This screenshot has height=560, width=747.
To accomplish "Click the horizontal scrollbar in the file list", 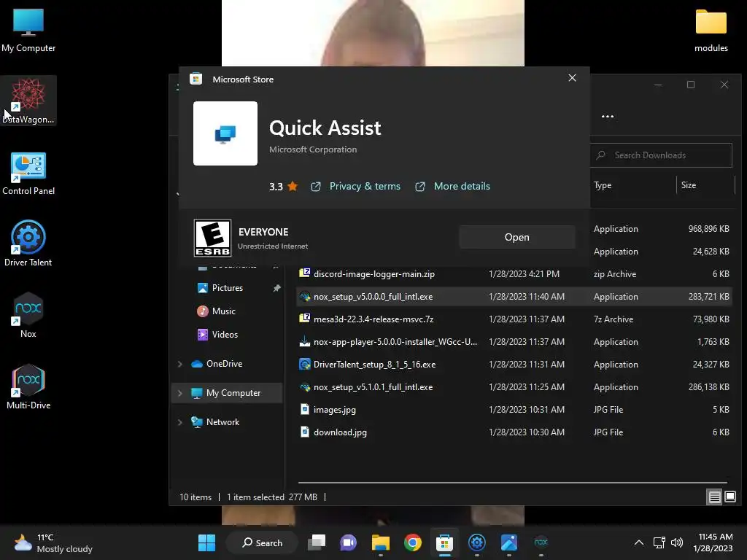I will 512,483.
